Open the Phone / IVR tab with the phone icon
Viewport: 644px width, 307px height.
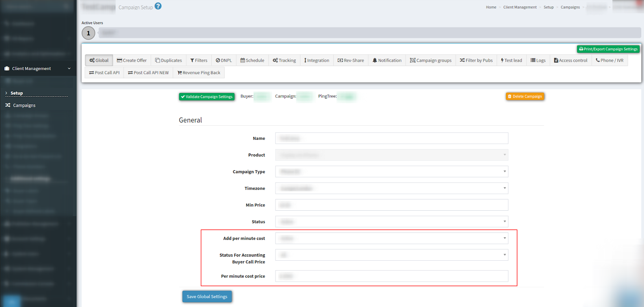click(609, 60)
